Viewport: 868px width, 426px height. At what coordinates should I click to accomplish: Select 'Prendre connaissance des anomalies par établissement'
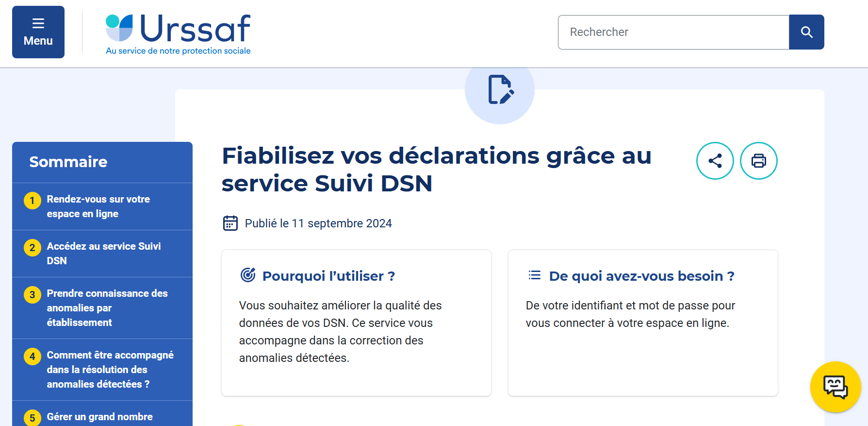point(107,308)
